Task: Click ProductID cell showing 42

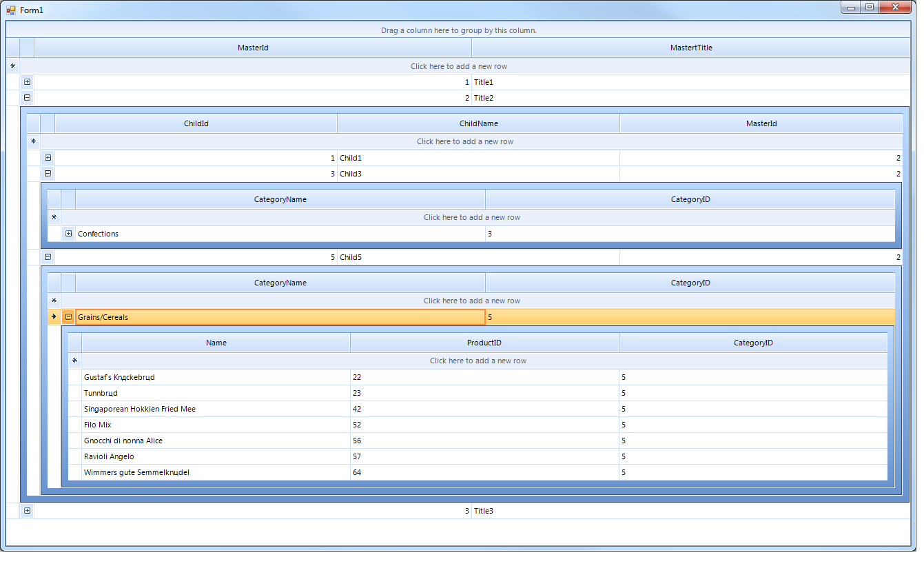Action: point(485,409)
